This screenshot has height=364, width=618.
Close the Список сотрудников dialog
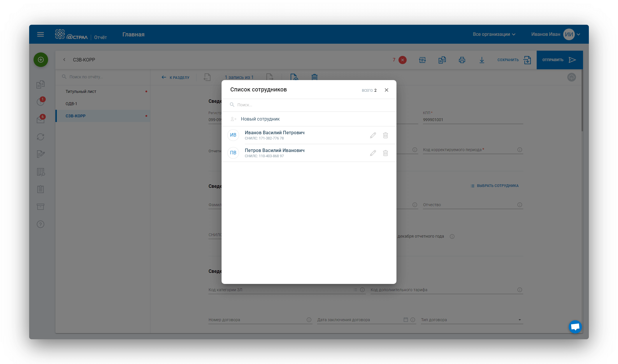[x=387, y=90]
